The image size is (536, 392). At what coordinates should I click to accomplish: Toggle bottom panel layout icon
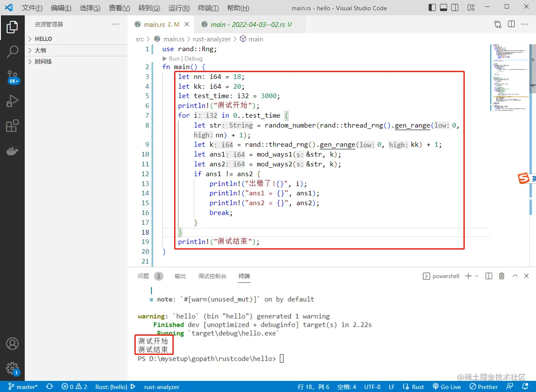443,8
